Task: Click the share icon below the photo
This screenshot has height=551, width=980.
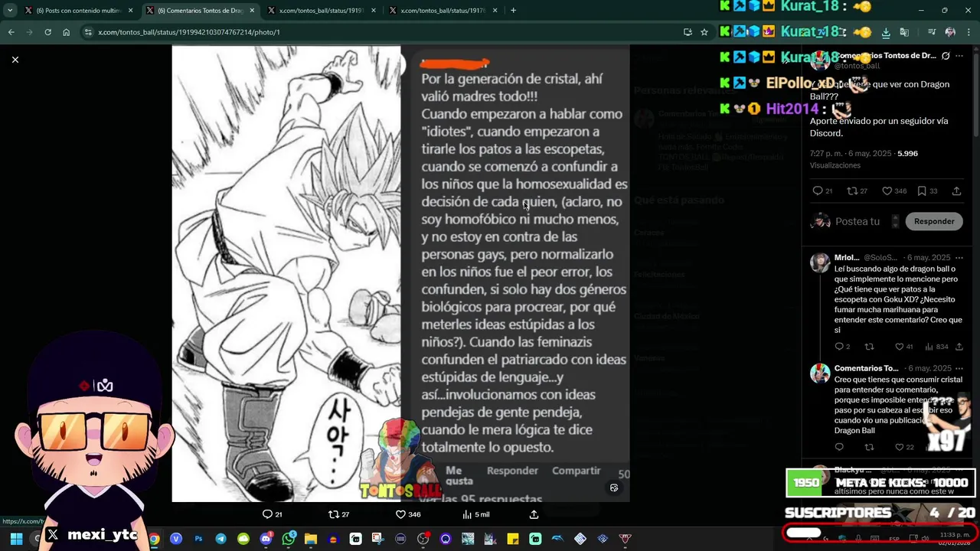Action: click(x=534, y=514)
